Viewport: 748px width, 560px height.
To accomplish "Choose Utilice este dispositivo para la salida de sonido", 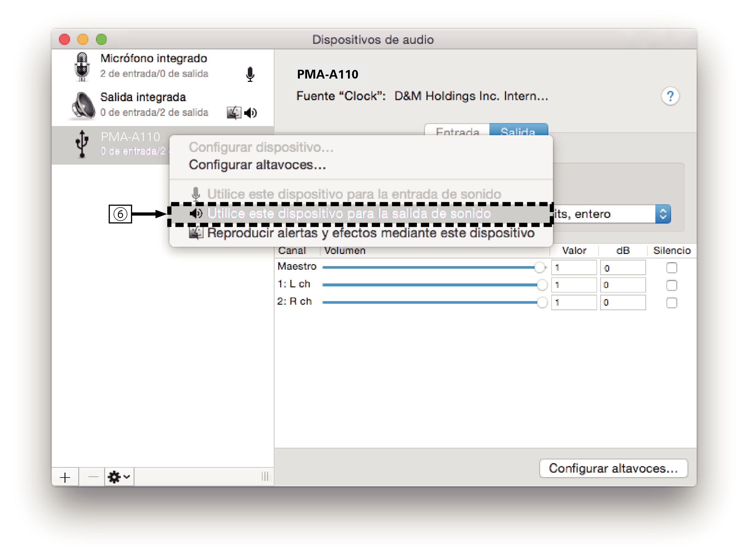I will pos(348,214).
